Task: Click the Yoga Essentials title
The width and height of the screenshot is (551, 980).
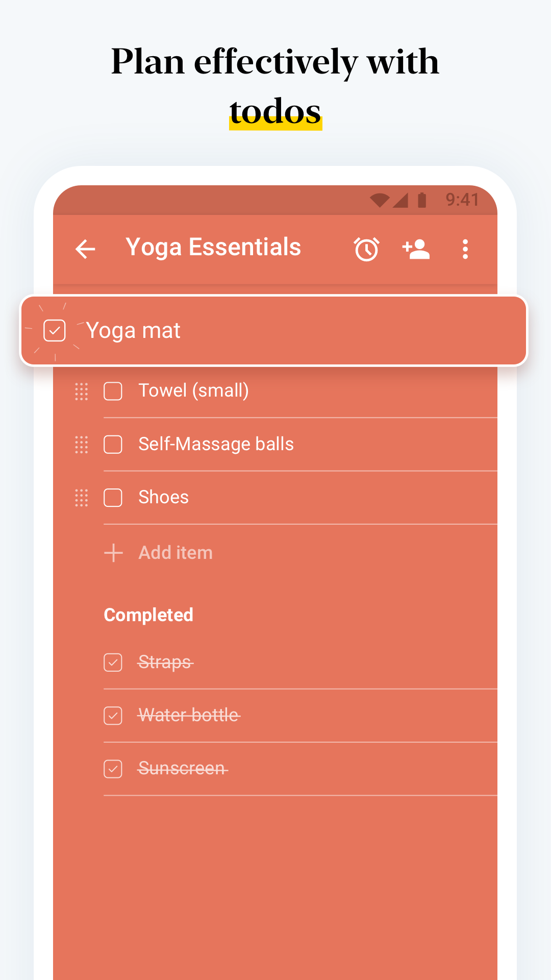Action: [213, 247]
